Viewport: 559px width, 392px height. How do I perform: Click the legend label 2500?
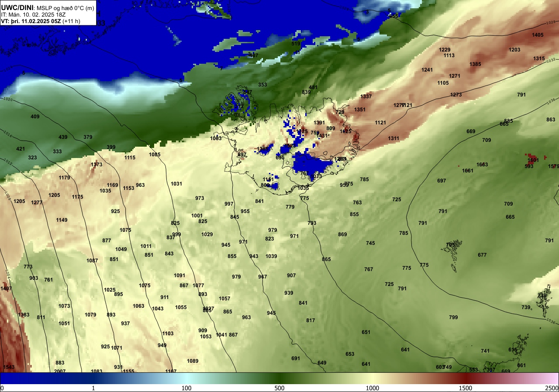552,388
